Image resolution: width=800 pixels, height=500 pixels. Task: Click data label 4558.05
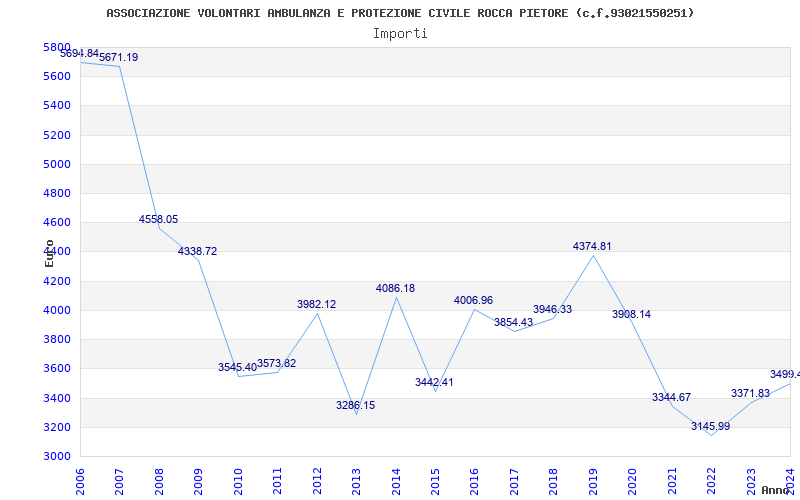[158, 219]
